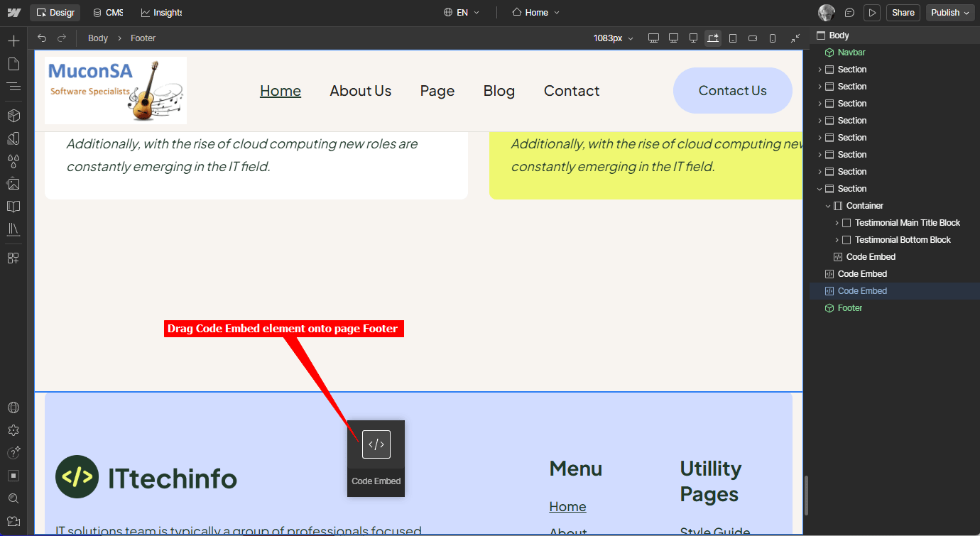Open the Help and AI assistant icon

13,453
